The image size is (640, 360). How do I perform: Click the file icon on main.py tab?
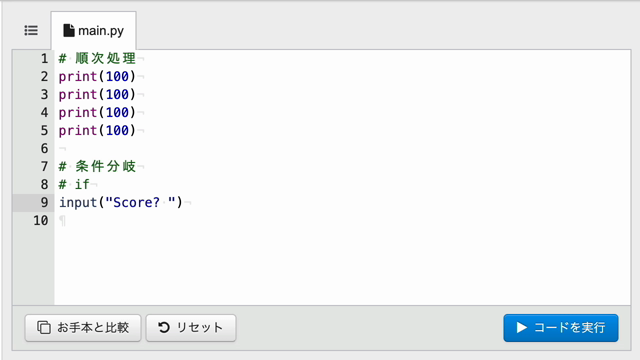click(69, 31)
